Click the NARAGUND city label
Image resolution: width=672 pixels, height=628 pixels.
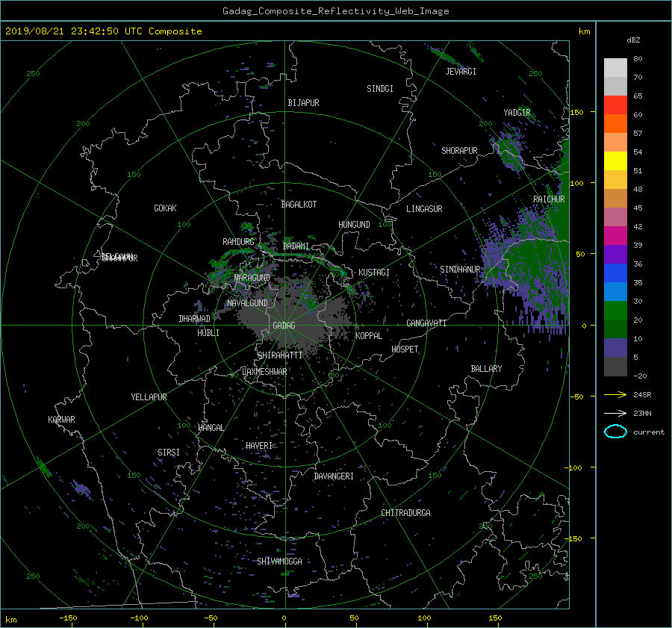click(x=252, y=278)
